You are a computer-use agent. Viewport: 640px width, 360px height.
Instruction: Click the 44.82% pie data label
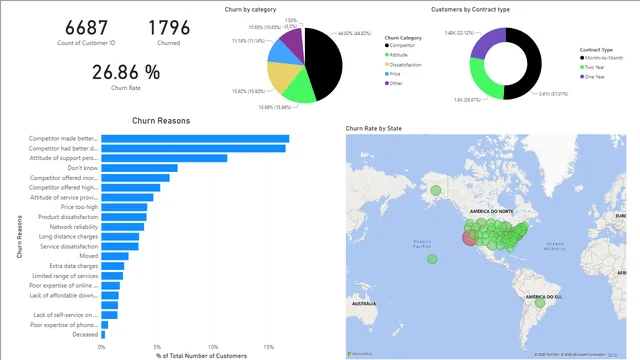pos(354,33)
